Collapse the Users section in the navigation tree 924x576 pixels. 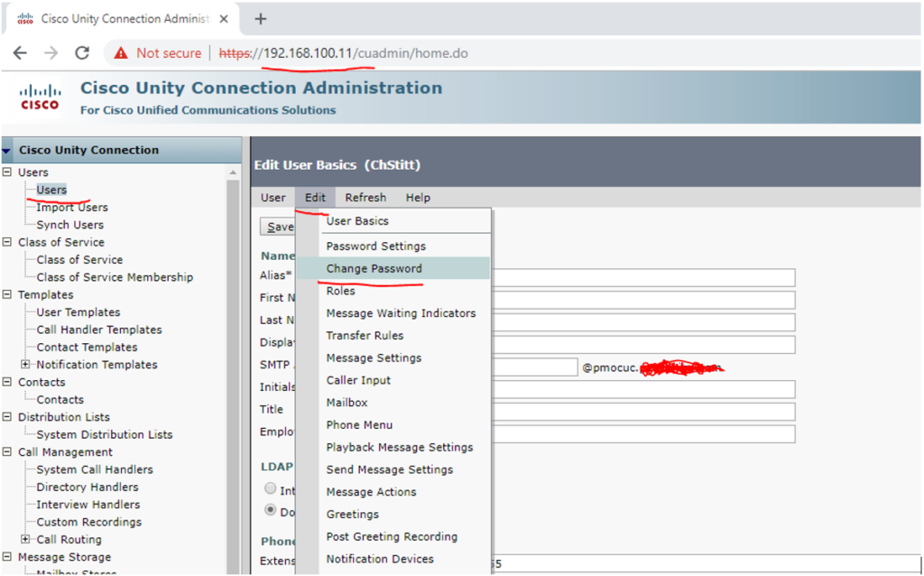[x=8, y=172]
